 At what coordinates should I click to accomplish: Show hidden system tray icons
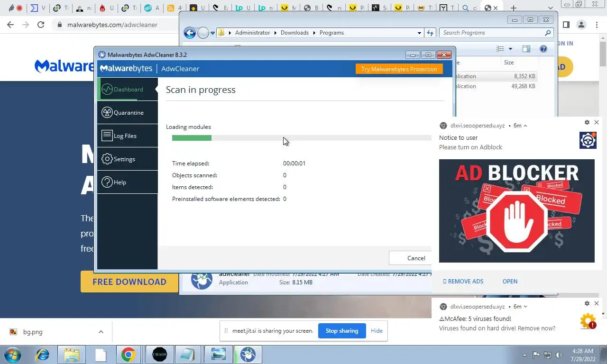(x=524, y=355)
